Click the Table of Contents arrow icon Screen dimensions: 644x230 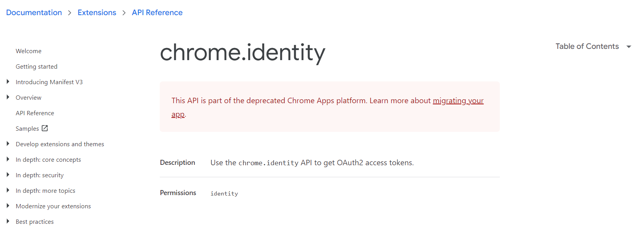pos(629,46)
